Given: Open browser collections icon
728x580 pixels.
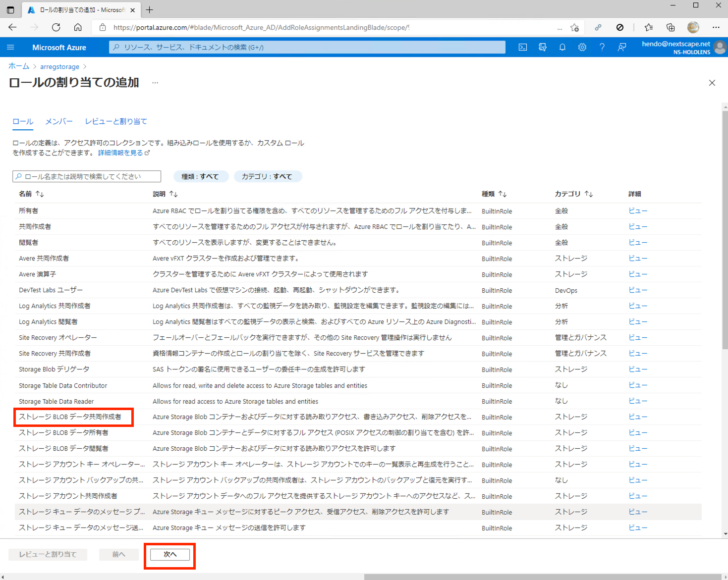Looking at the screenshot, I should [671, 27].
